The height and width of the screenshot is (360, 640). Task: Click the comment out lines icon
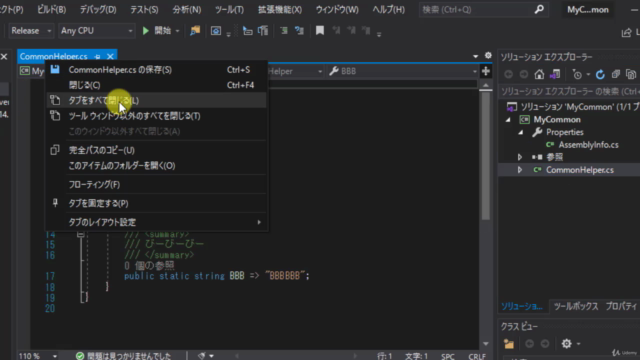click(x=284, y=31)
